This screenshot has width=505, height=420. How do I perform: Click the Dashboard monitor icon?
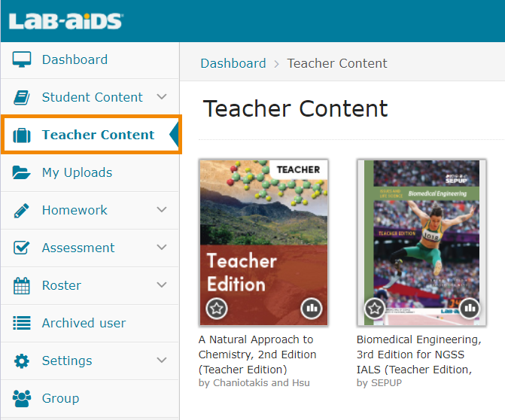tap(22, 59)
